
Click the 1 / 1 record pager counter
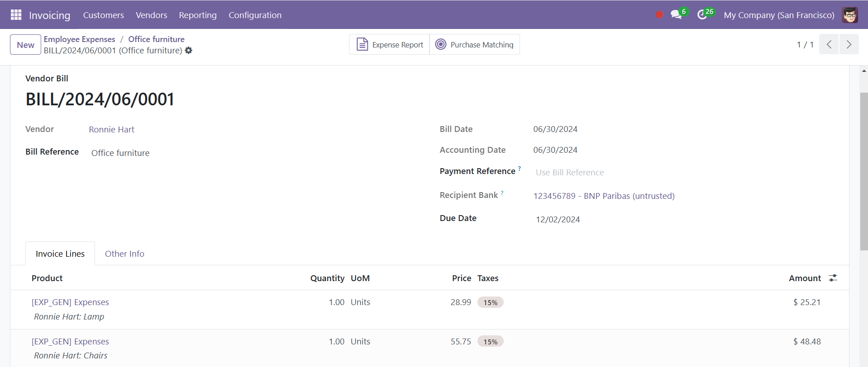tap(805, 44)
